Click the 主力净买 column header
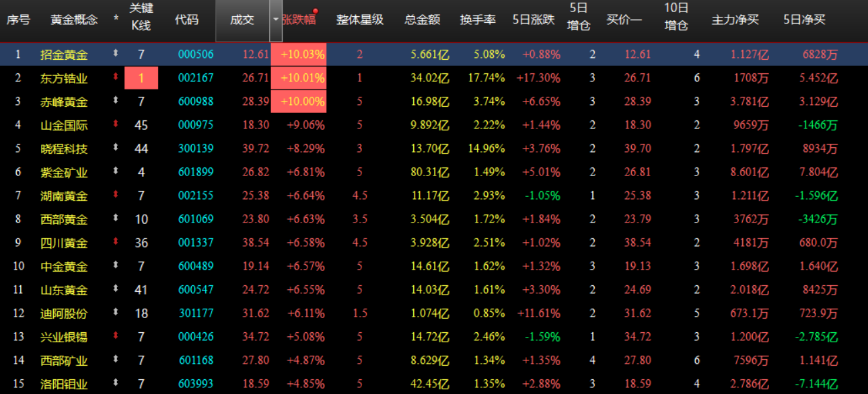 point(735,20)
